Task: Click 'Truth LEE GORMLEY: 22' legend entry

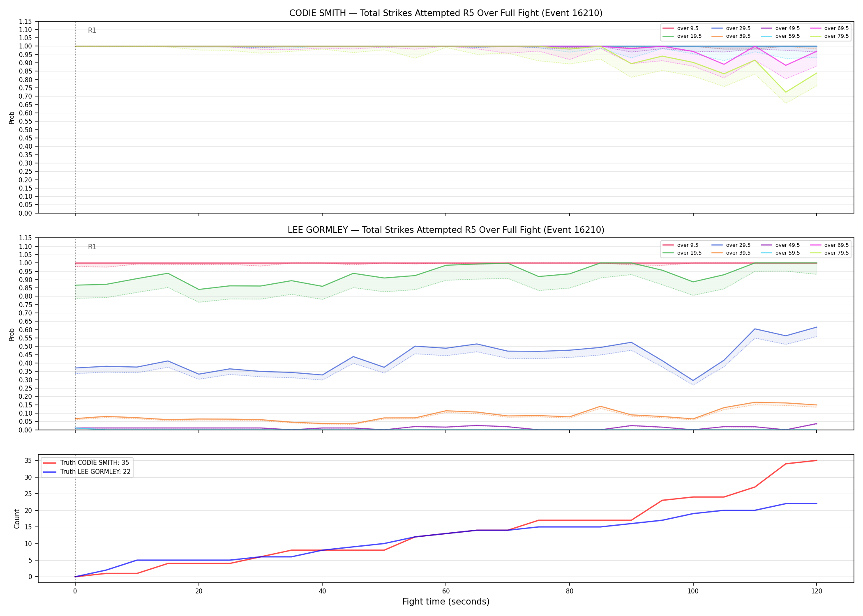Action: click(x=87, y=472)
